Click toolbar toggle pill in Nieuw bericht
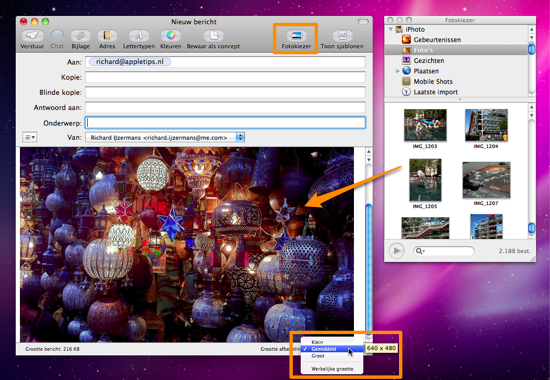This screenshot has width=550, height=380. pyautogui.click(x=363, y=22)
